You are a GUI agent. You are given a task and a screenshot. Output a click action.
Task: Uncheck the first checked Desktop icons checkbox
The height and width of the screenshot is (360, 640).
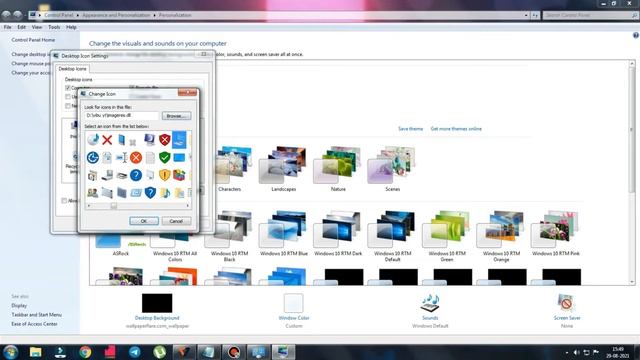point(68,88)
